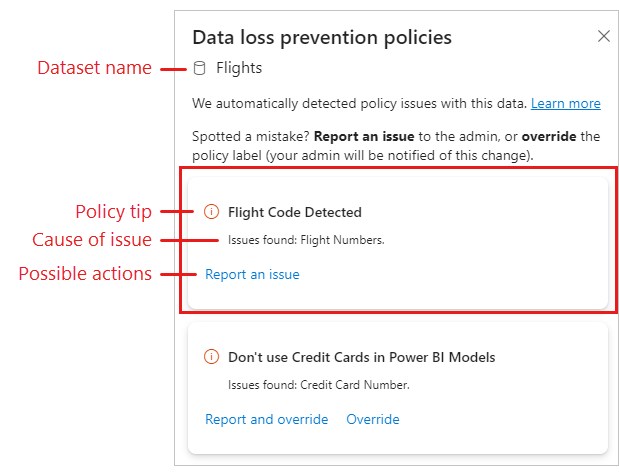This screenshot has width=619, height=475.
Task: Click the info icon next to Credit Cards policy
Action: [x=211, y=357]
